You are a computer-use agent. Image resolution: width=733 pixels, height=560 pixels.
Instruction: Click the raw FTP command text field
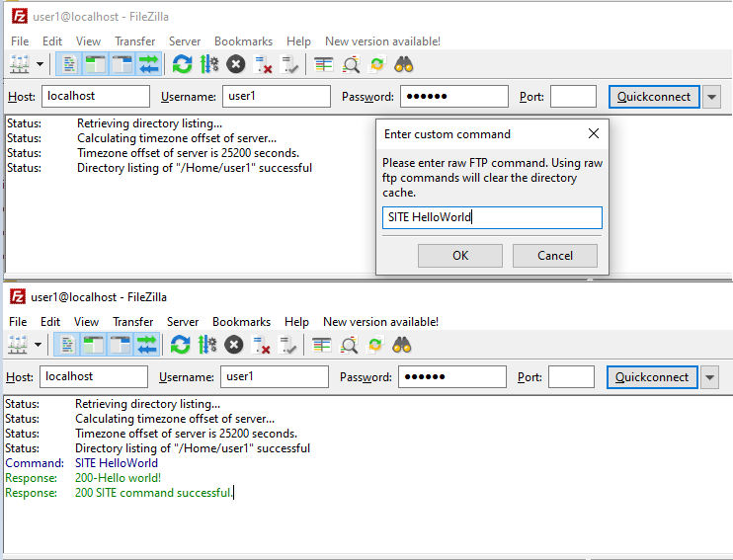[491, 217]
